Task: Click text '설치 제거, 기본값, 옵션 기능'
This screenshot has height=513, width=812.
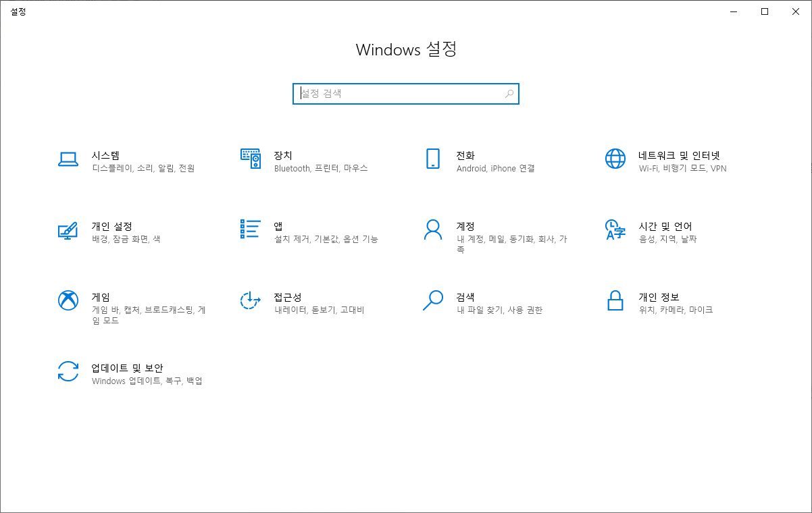Action: [326, 240]
